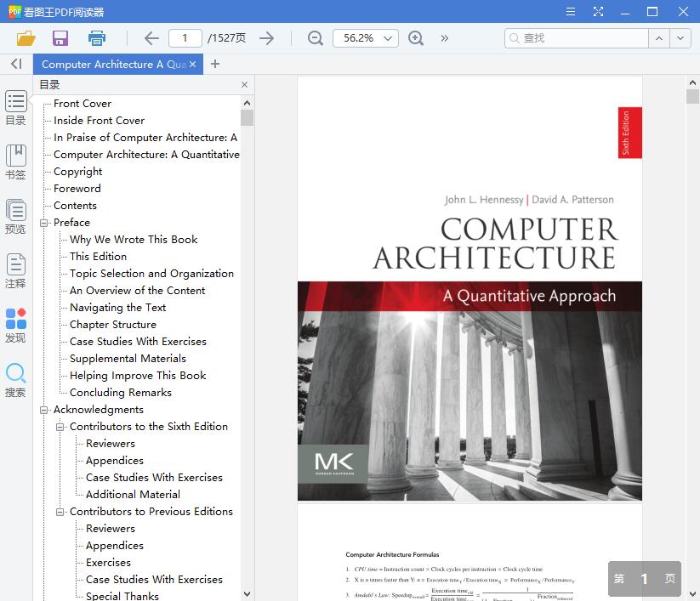The width and height of the screenshot is (700, 601).
Task: Find previous search result up arrow
Action: coord(659,38)
